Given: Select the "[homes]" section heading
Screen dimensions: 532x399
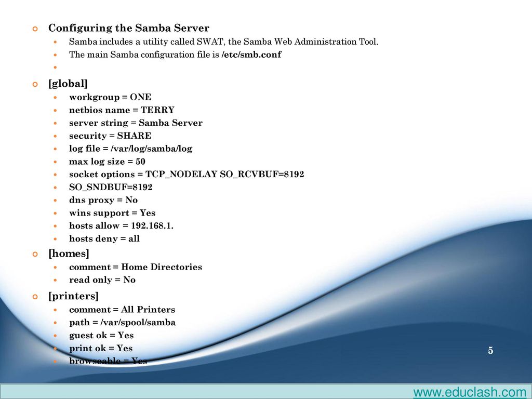Looking at the screenshot, I should point(69,254).
